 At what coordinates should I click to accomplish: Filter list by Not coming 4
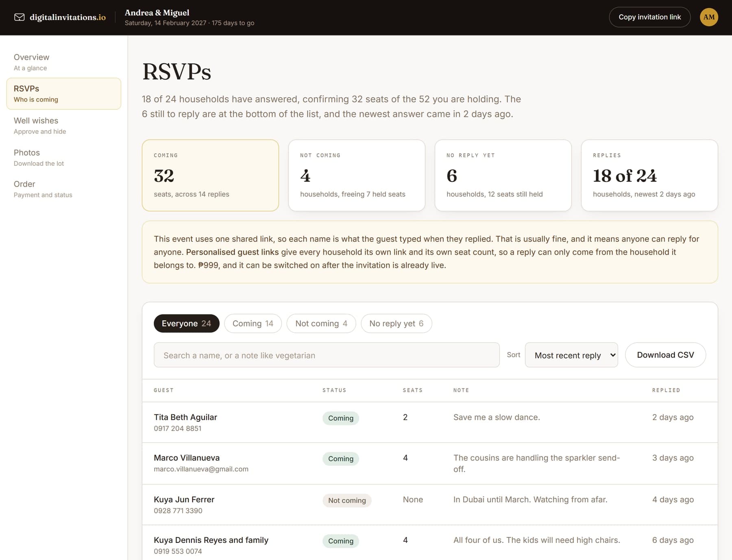click(321, 323)
